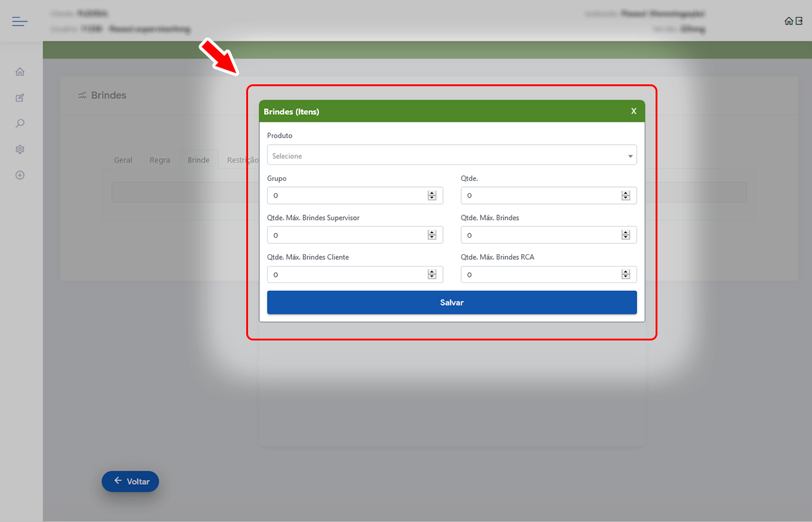The width and height of the screenshot is (812, 522).
Task: Open the Produto Selecione dropdown
Action: pyautogui.click(x=452, y=155)
